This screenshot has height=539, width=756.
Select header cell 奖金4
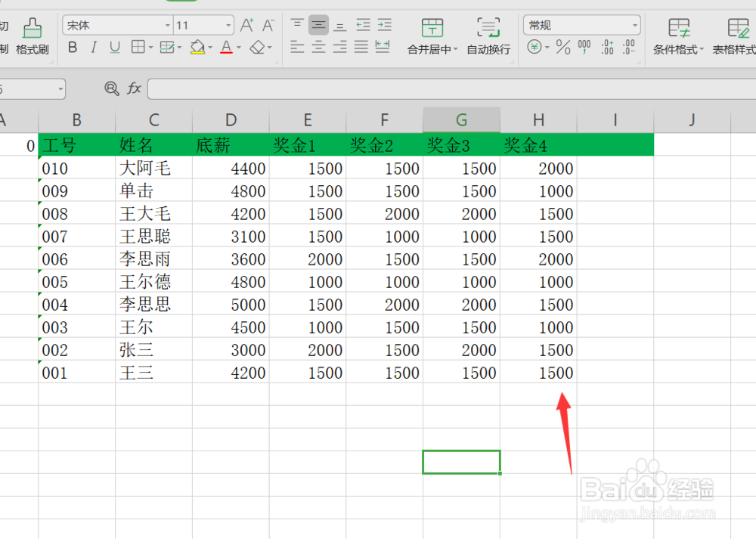tap(538, 144)
